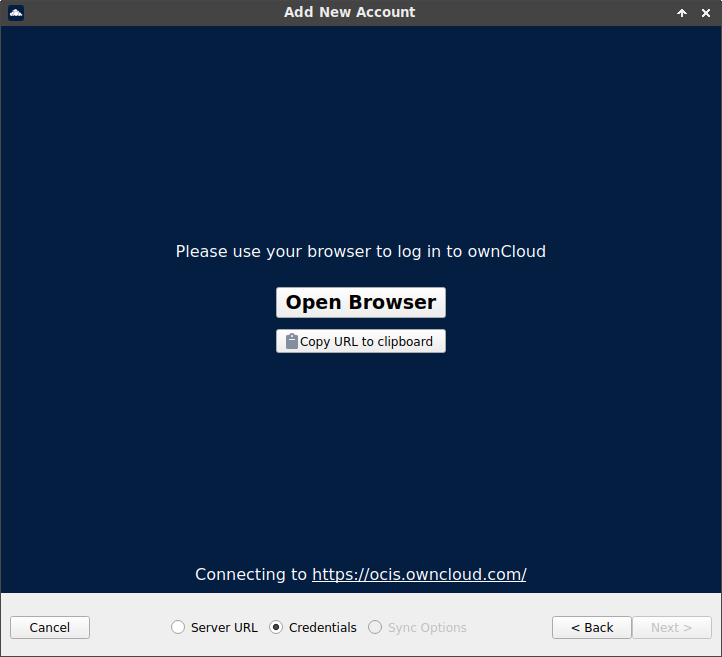
Task: Click the keep-above arrow icon in title bar
Action: pos(682,13)
